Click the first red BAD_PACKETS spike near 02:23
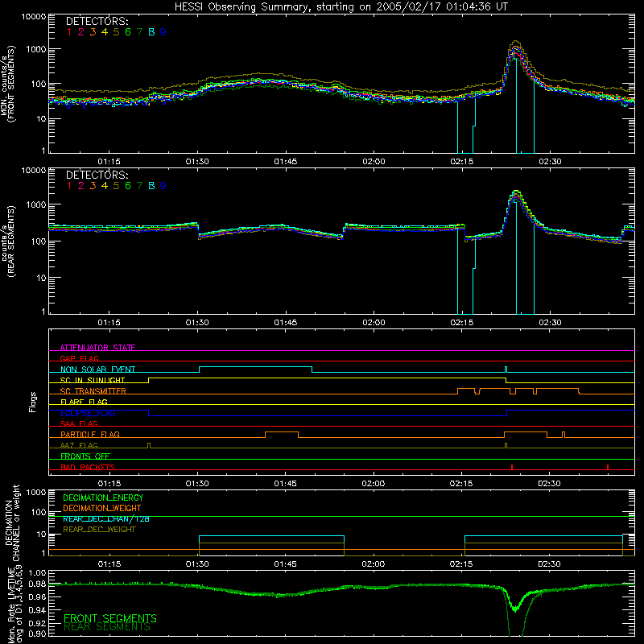This screenshot has width=644, height=644. (x=512, y=467)
